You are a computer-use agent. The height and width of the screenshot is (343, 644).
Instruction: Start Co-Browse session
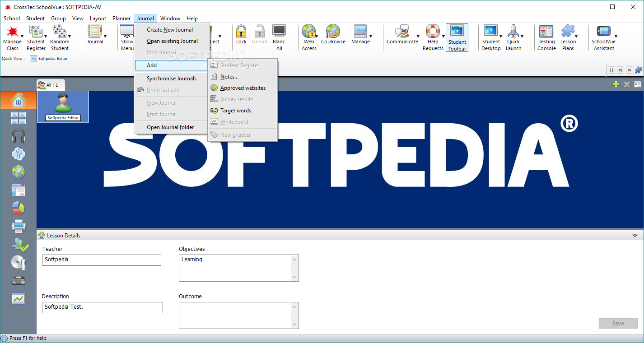point(333,35)
